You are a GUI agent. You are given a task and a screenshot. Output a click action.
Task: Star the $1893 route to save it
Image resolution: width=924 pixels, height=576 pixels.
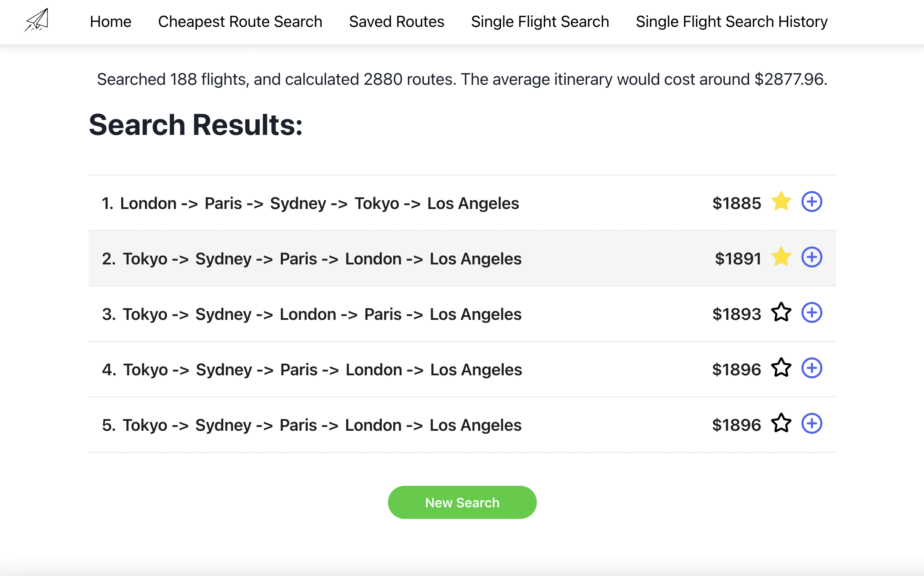pos(781,313)
